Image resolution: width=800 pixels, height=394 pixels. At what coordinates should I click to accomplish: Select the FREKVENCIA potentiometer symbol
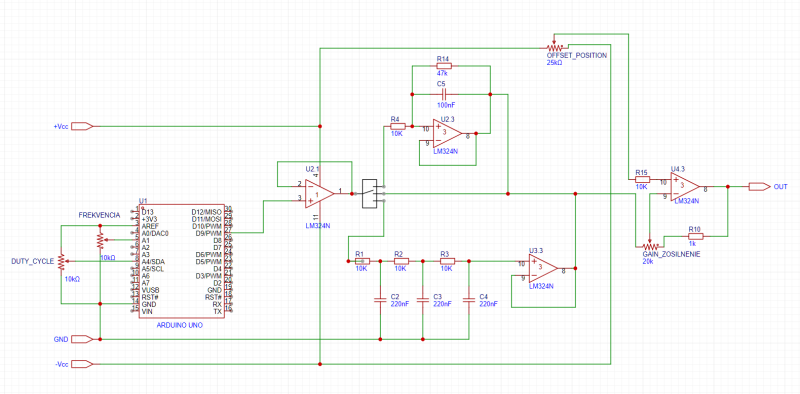click(x=103, y=240)
